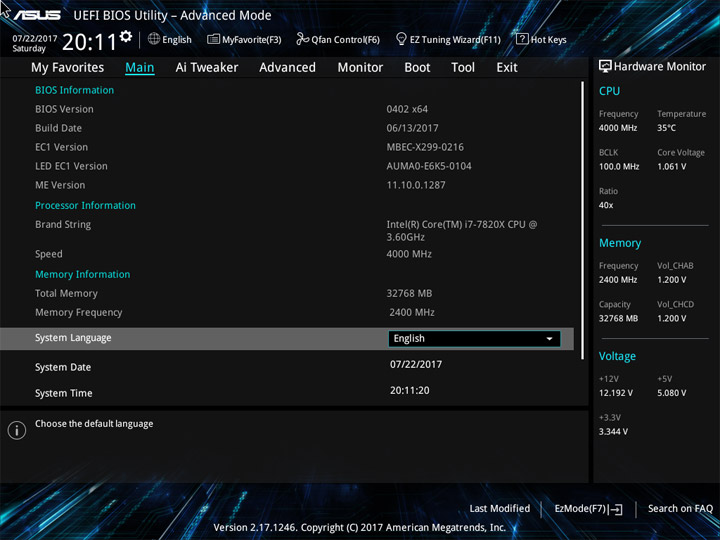Click the BIOS Information heading

pyautogui.click(x=74, y=90)
